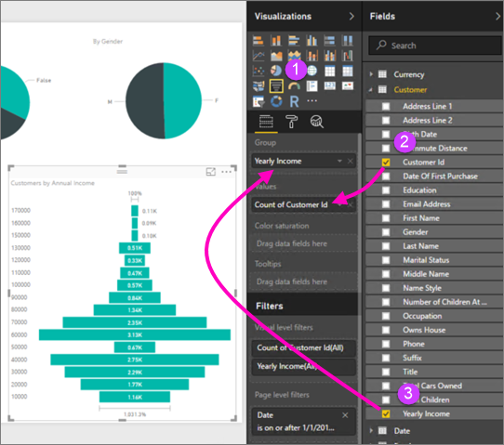Select the Gauge visualization

click(294, 85)
